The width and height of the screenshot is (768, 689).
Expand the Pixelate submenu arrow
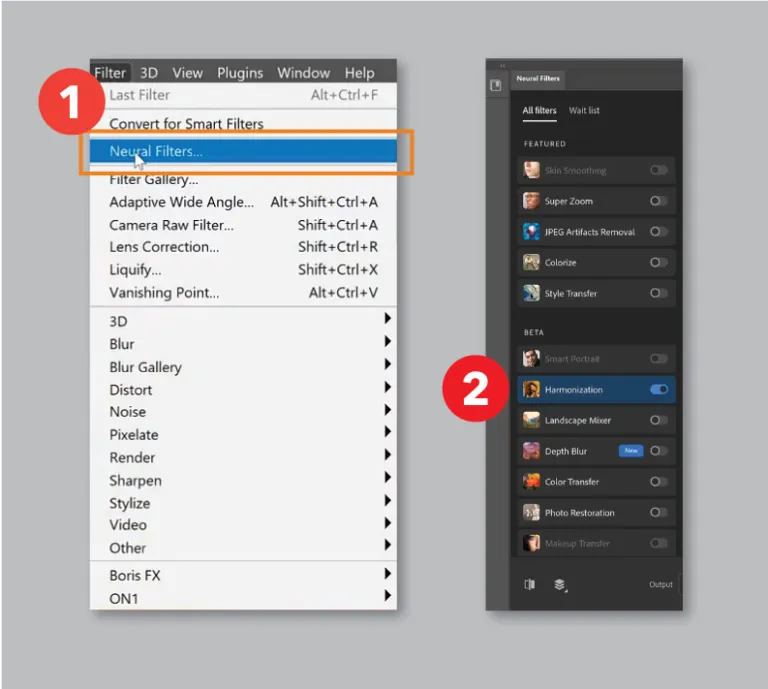point(387,431)
